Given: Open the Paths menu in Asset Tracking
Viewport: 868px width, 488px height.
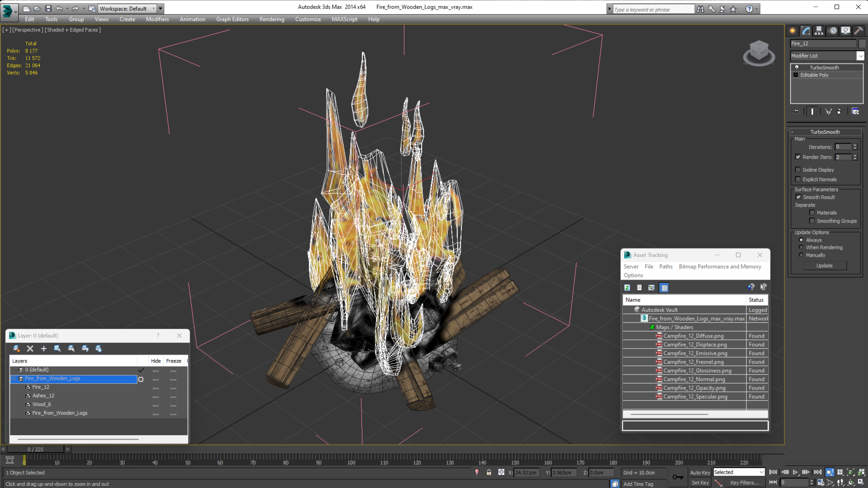Looking at the screenshot, I should tap(665, 266).
